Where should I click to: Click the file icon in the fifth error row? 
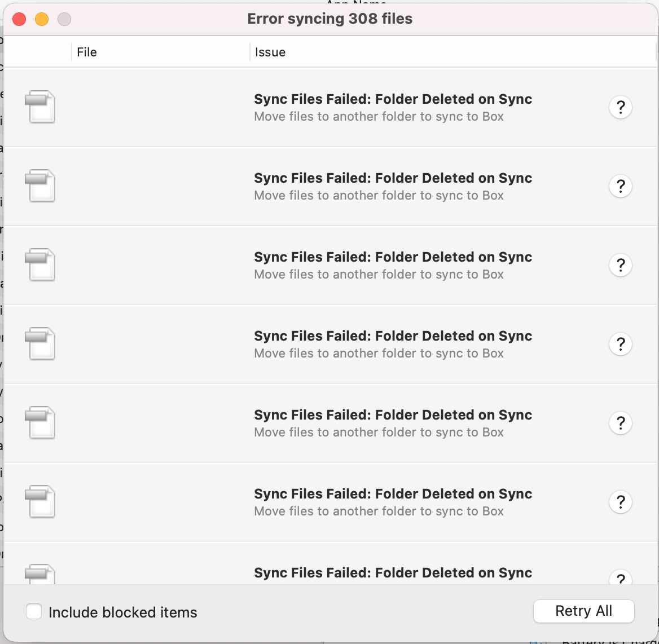(x=39, y=422)
